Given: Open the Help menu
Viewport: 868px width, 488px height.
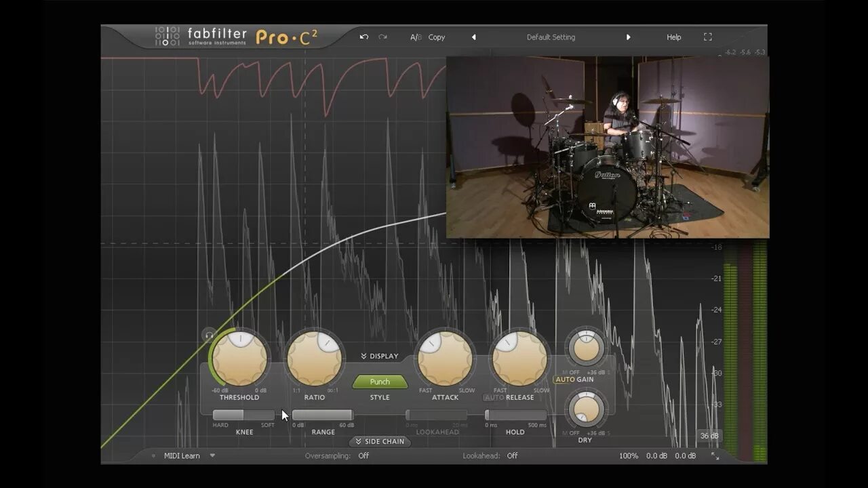Looking at the screenshot, I should pos(673,37).
